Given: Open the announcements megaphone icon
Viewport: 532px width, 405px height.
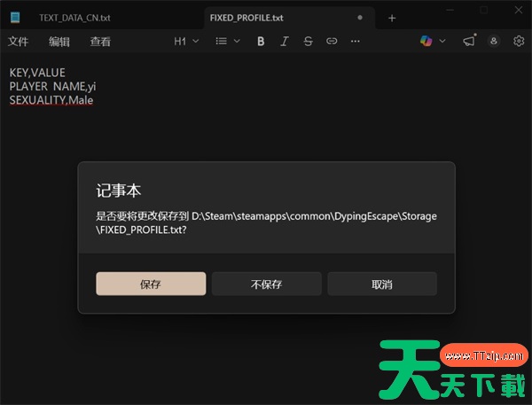Looking at the screenshot, I should (469, 41).
